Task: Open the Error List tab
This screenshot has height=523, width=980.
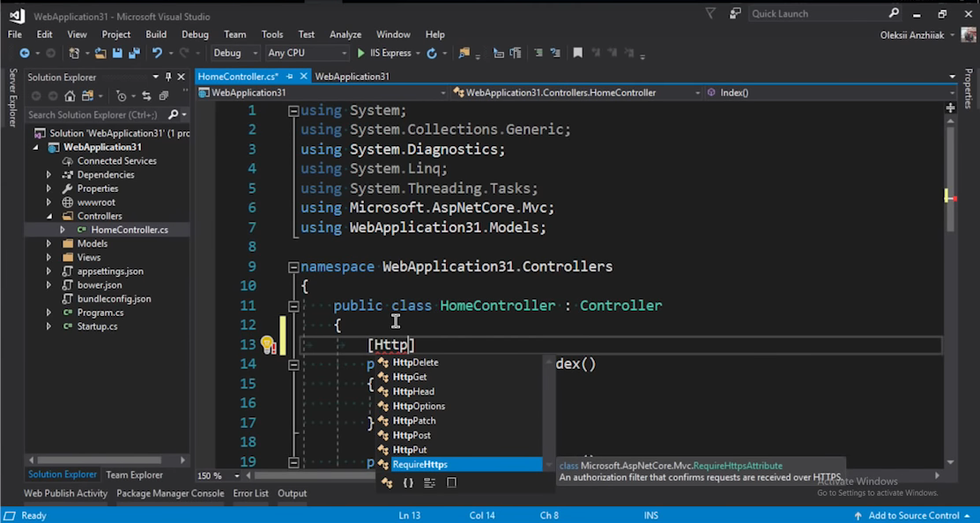Action: tap(250, 493)
